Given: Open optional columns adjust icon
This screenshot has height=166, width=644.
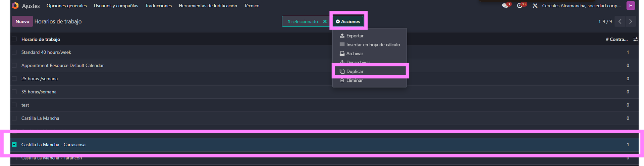Looking at the screenshot, I should click(x=635, y=39).
